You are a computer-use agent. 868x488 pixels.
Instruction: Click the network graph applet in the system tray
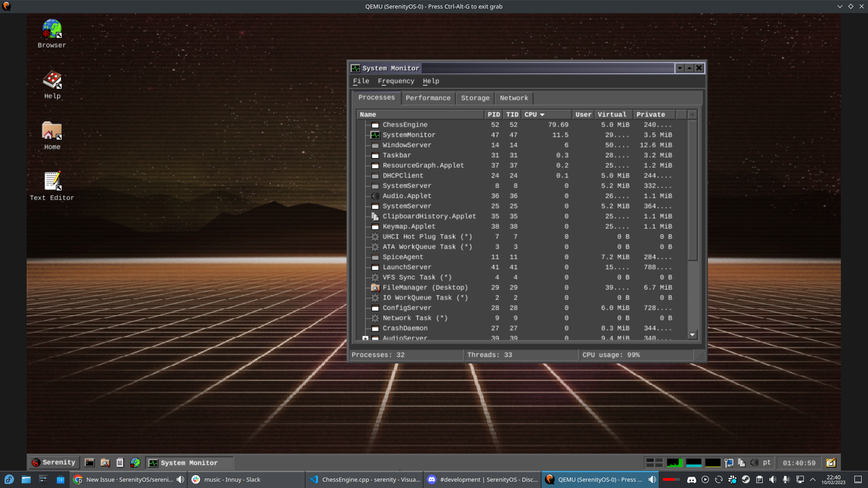[x=713, y=463]
